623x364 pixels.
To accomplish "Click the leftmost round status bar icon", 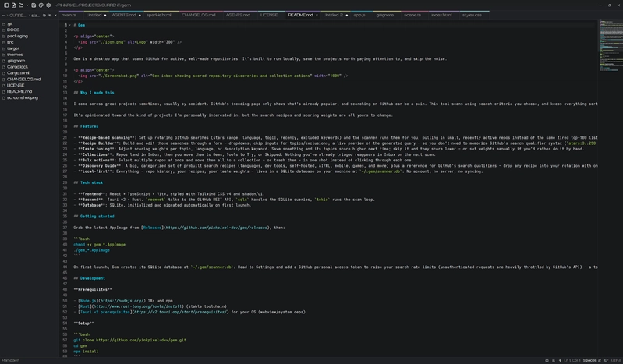I will point(547,360).
